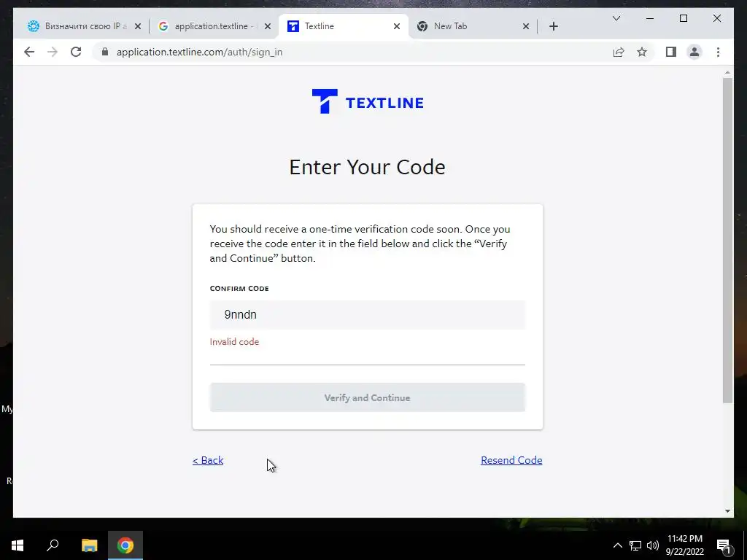Click the Textline logo
The width and height of the screenshot is (747, 560).
(x=368, y=101)
